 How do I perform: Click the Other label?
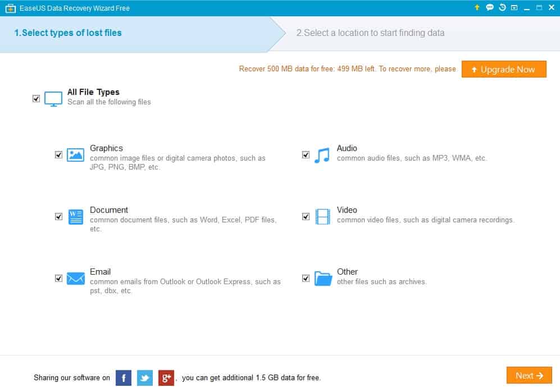(x=347, y=272)
